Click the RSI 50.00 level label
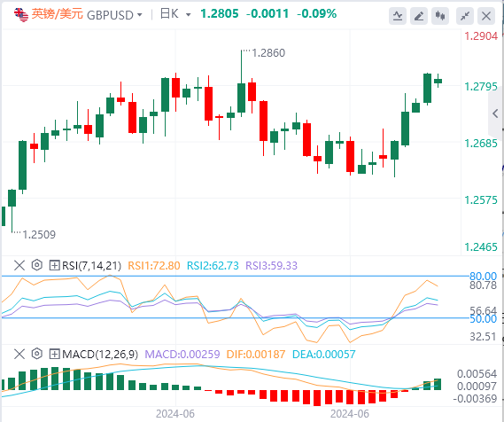The image size is (504, 422). tap(483, 319)
